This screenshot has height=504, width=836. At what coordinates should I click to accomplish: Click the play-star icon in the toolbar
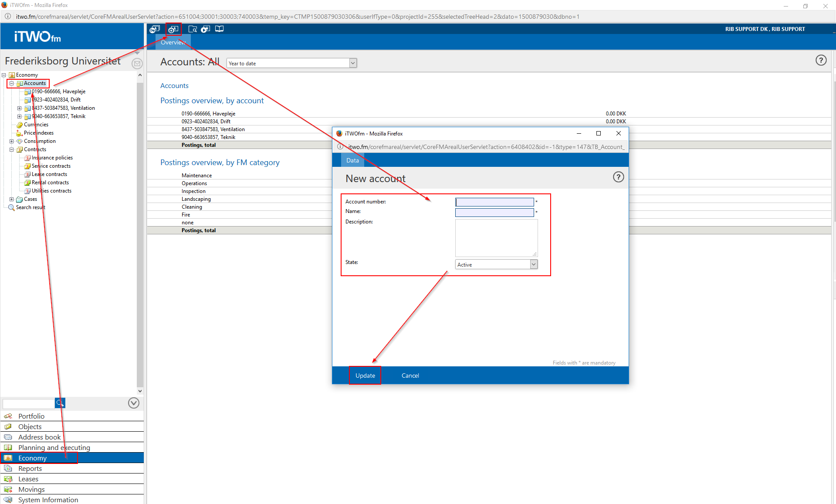point(206,29)
